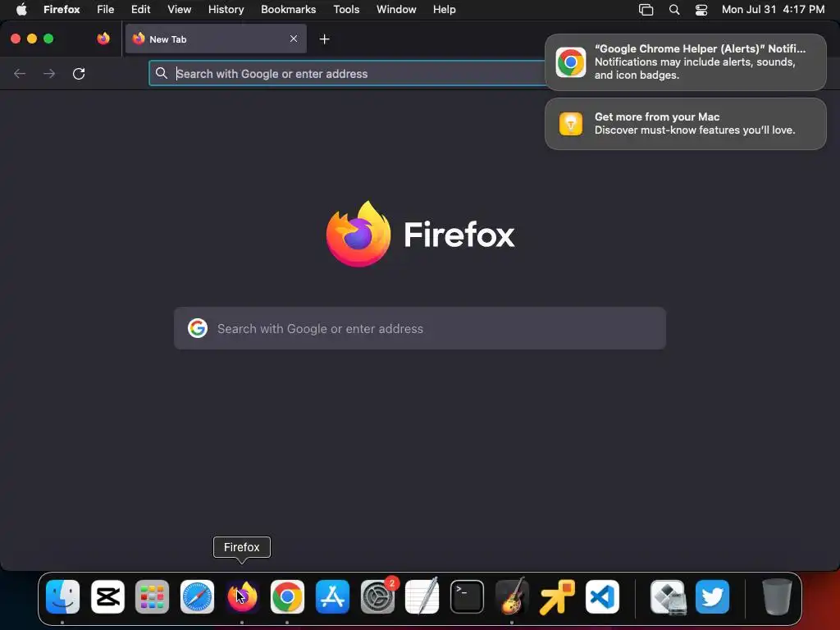
Task: Open the Edit menu
Action: pos(140,9)
